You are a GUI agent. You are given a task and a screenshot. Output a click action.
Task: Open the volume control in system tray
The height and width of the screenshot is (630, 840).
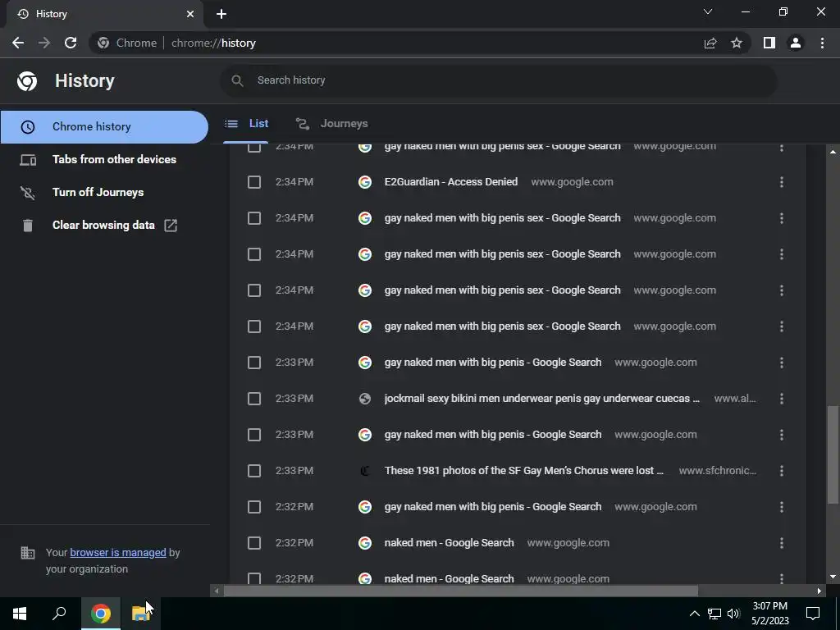coord(733,614)
